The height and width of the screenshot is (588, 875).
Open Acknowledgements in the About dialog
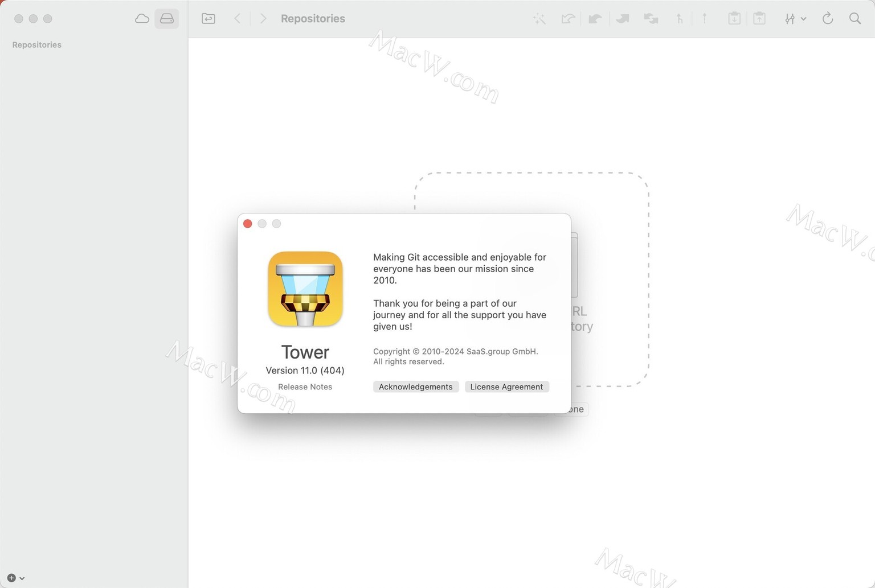pos(416,387)
